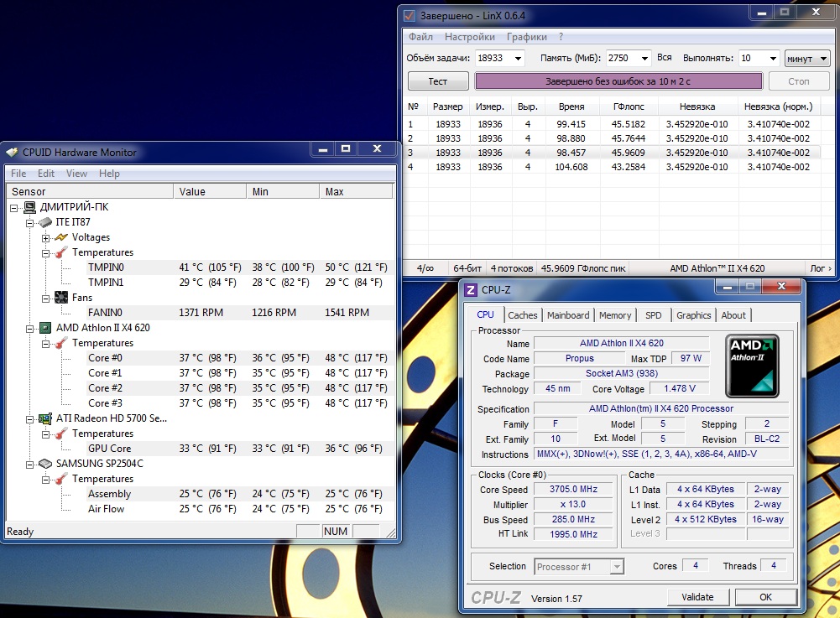Viewport: 840px width, 618px height.
Task: Click the SAMSUNG SP2504C hard drive icon
Action: (45, 463)
